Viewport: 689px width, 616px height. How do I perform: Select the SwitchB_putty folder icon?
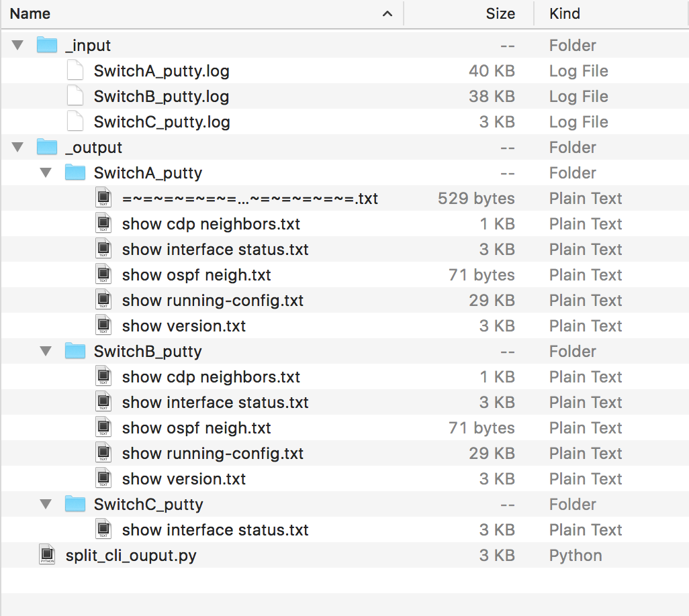click(75, 351)
